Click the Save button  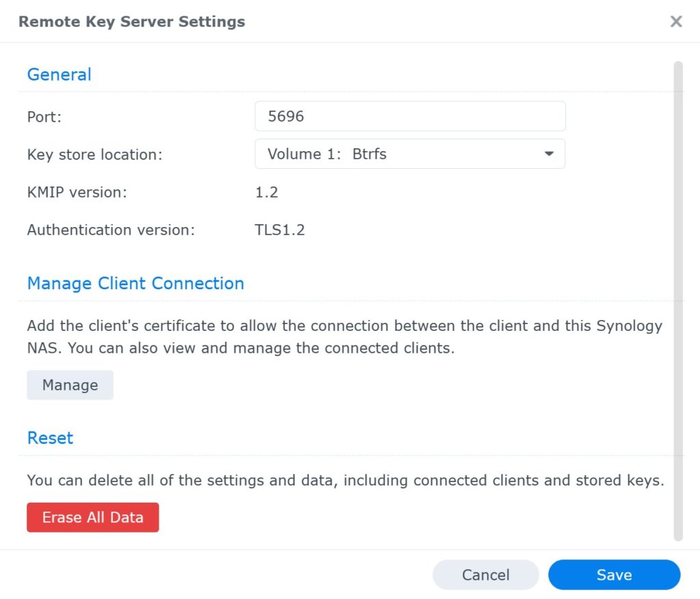(x=613, y=574)
